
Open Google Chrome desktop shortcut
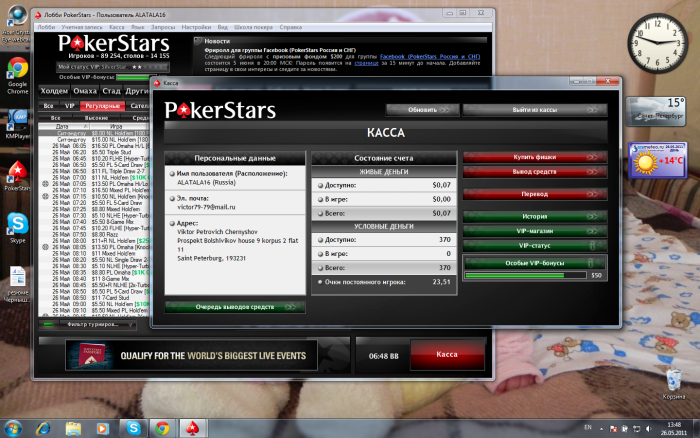(17, 75)
